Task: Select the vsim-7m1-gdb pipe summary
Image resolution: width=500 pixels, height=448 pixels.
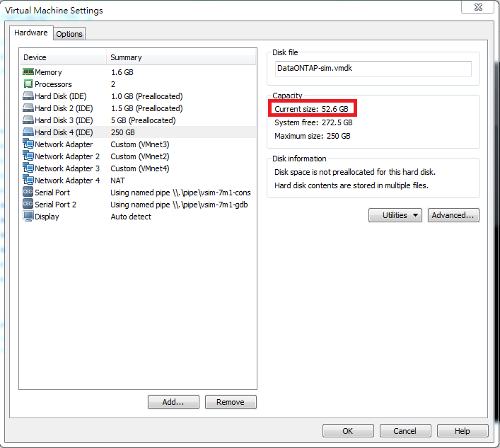Action: (x=179, y=205)
